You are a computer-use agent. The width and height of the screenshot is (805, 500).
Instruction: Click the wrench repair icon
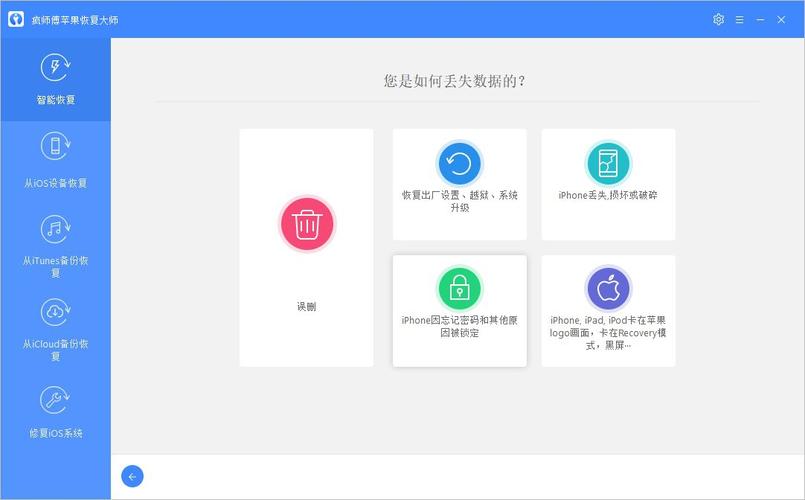click(55, 400)
